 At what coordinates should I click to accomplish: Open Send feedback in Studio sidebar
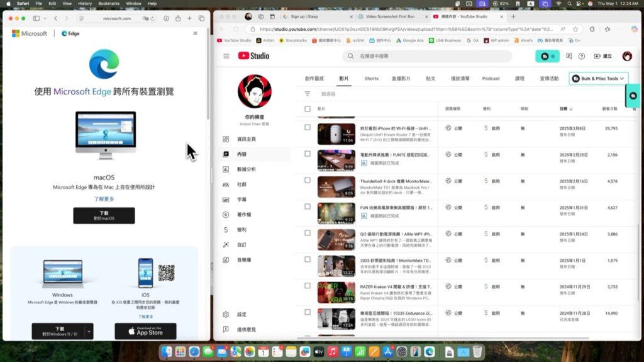[246, 329]
